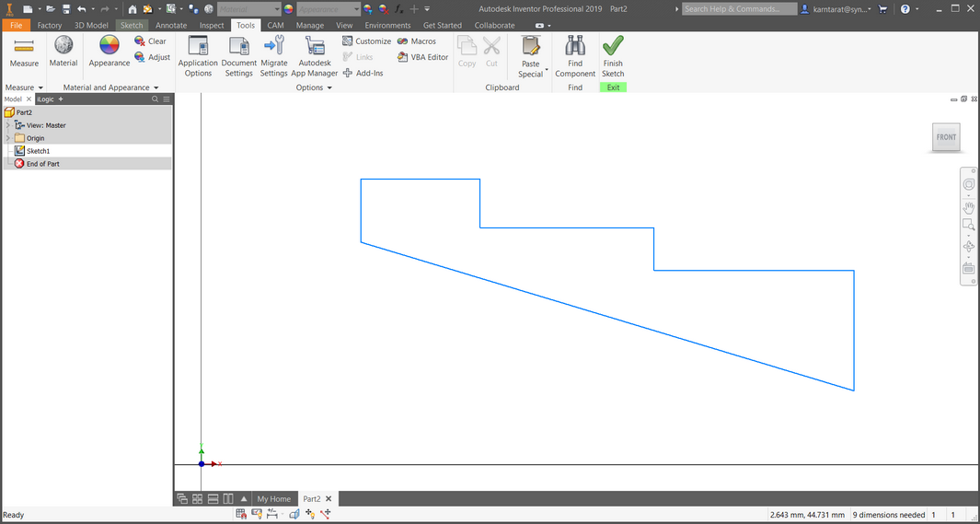Open the Material browser

(x=63, y=52)
